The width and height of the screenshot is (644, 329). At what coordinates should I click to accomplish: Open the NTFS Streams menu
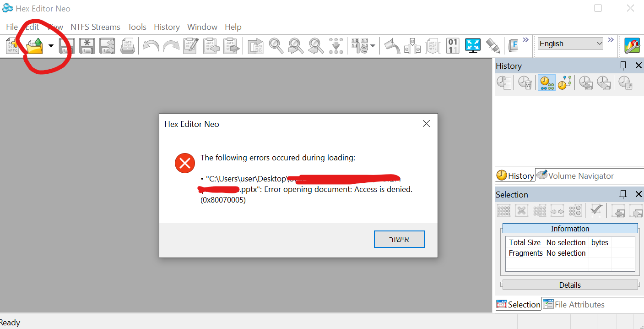click(95, 27)
